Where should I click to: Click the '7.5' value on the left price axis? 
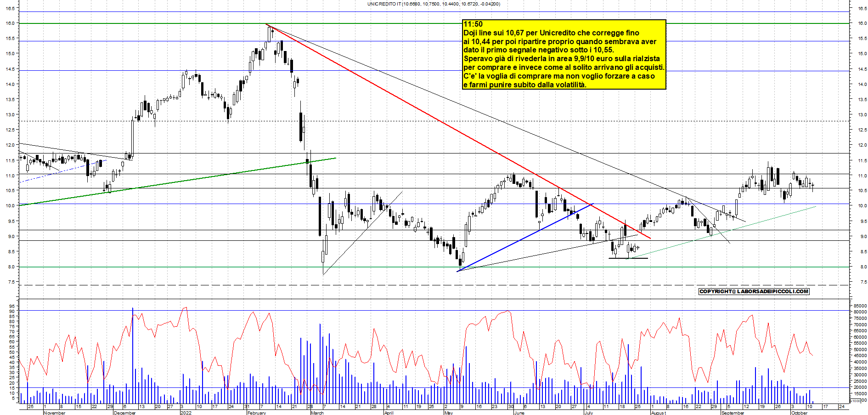(11, 282)
